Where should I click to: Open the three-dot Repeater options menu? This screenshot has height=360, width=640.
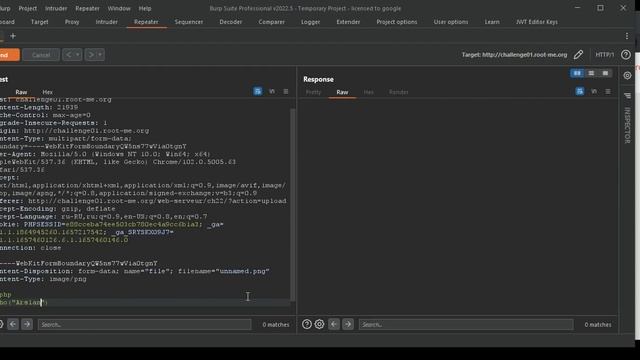tap(627, 36)
